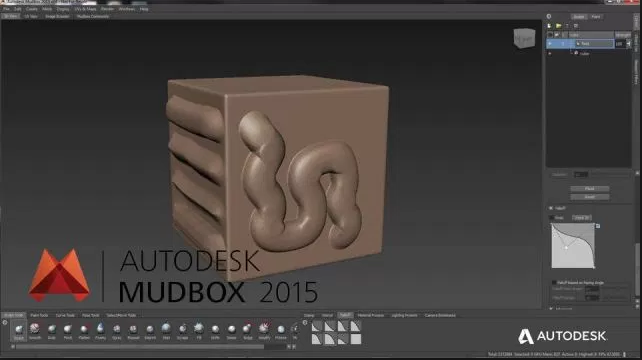Click the ViewCube in the viewport
The width and height of the screenshot is (642, 360).
[524, 38]
